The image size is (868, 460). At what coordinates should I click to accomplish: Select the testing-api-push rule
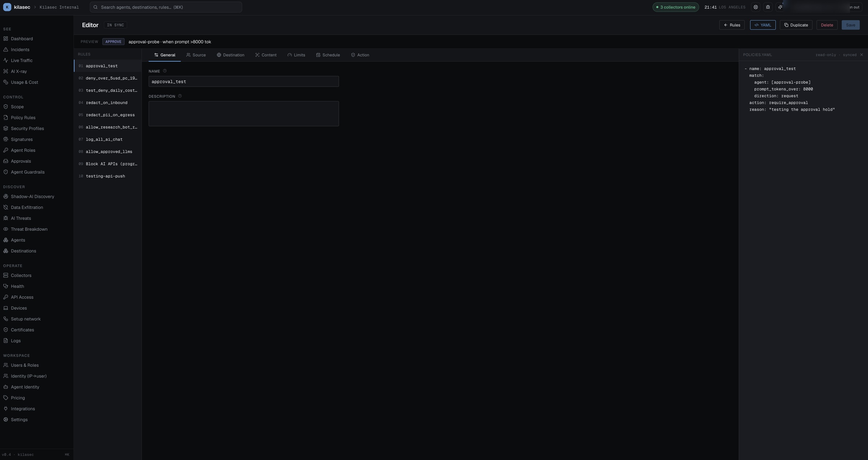[108, 176]
